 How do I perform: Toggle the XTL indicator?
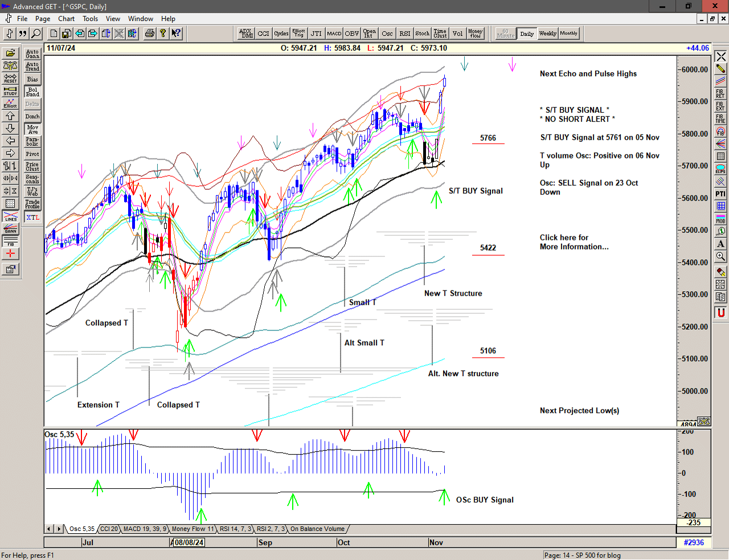pyautogui.click(x=32, y=218)
